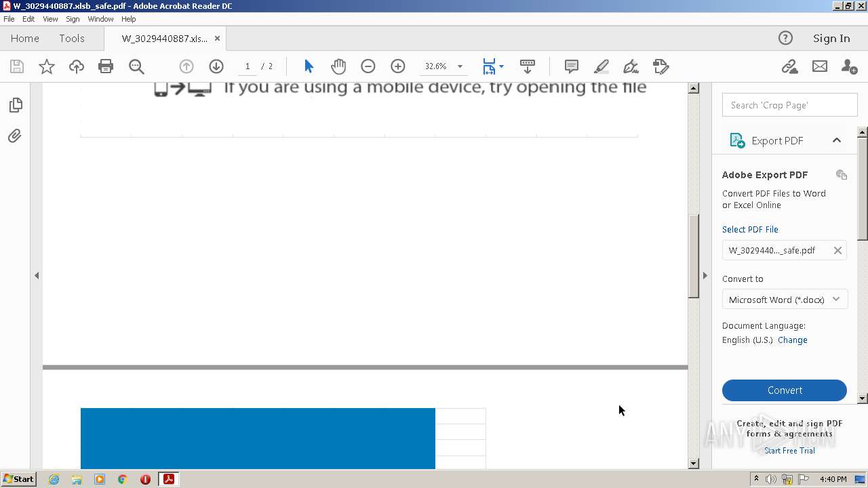Go to the previous page with the up arrow

(x=186, y=66)
